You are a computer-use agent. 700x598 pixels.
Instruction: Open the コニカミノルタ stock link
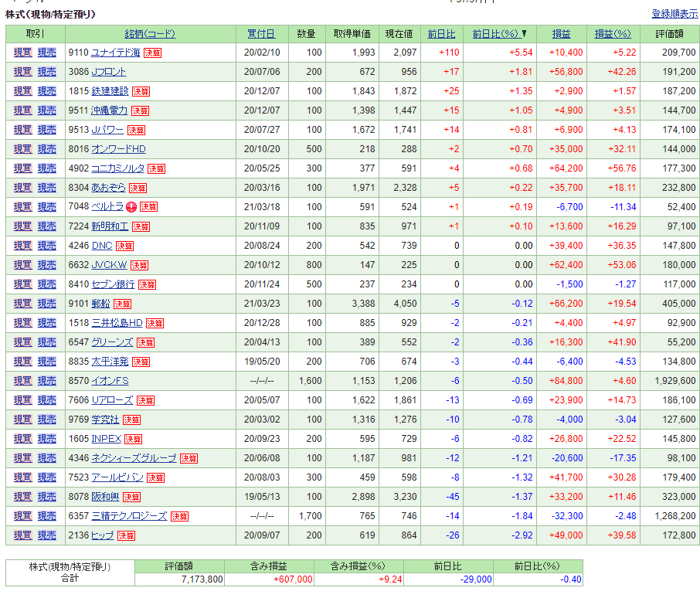(118, 168)
